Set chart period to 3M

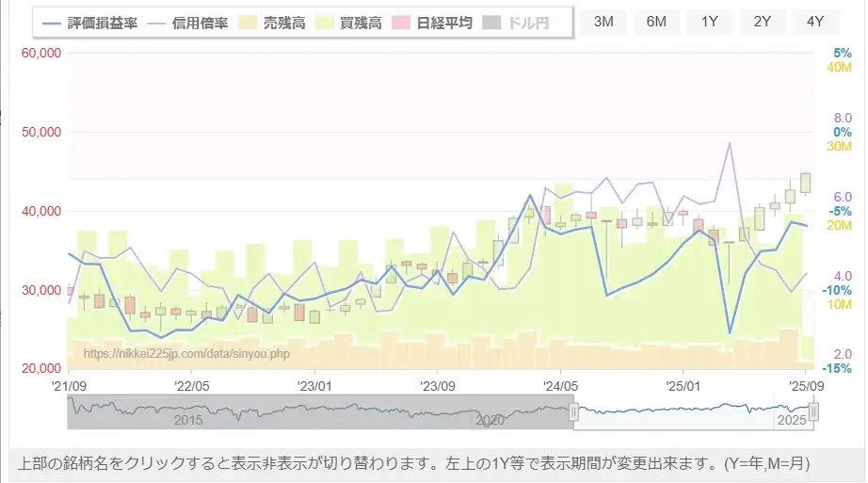click(x=603, y=22)
